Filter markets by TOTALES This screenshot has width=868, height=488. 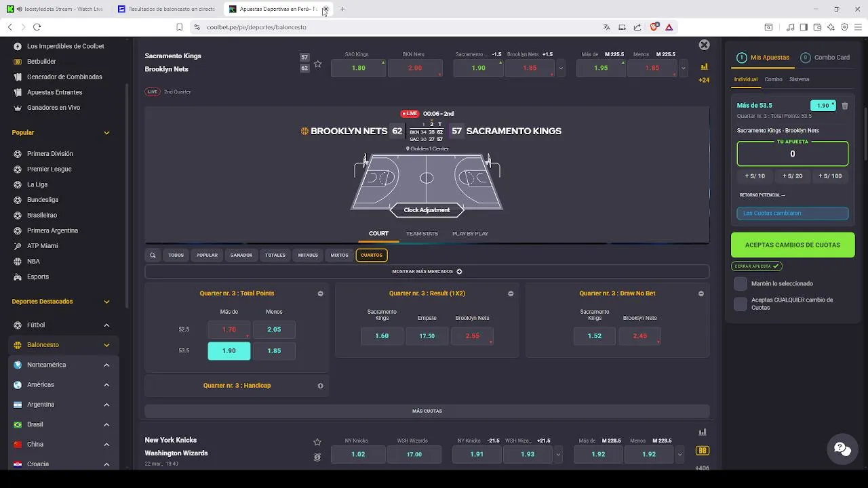click(275, 256)
